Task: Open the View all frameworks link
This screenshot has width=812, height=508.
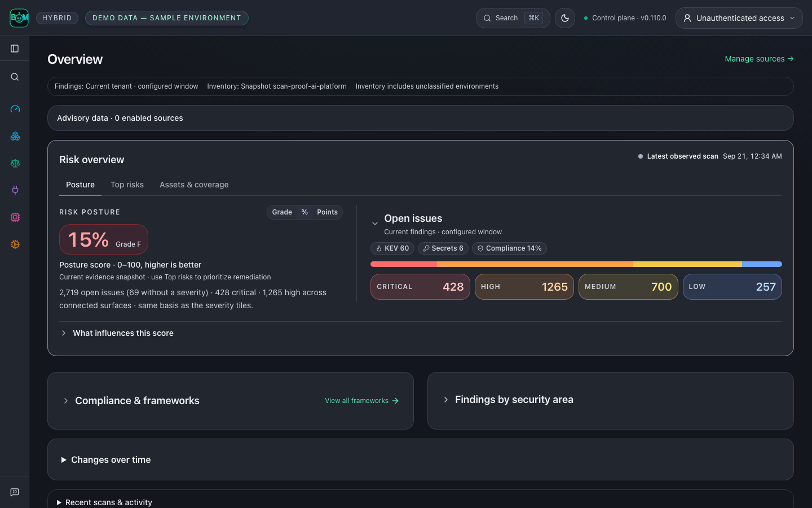Action: pos(362,401)
